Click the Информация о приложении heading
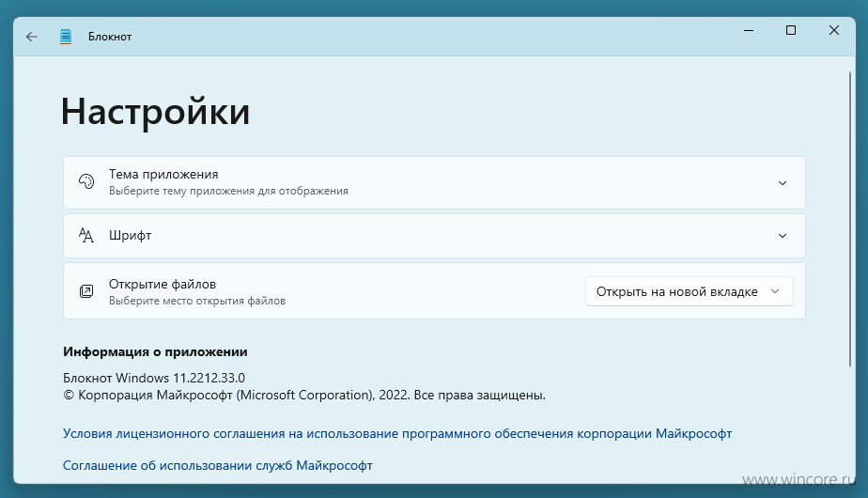This screenshot has height=498, width=868. (x=155, y=351)
